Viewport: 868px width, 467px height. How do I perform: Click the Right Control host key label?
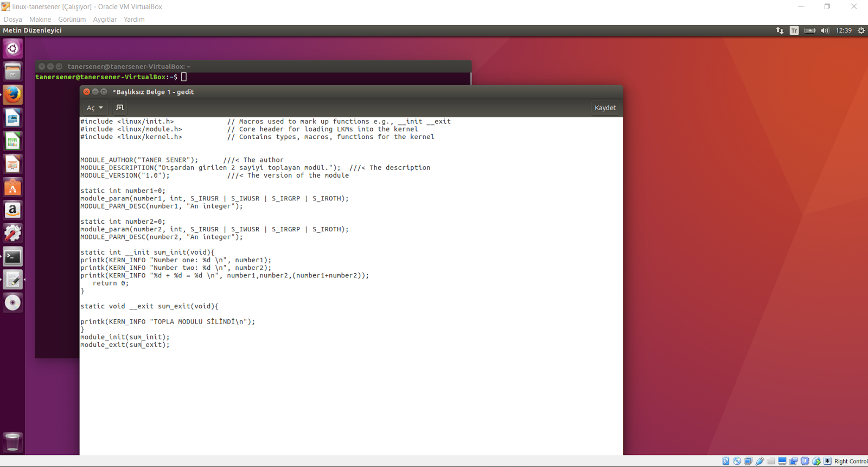pos(851,461)
